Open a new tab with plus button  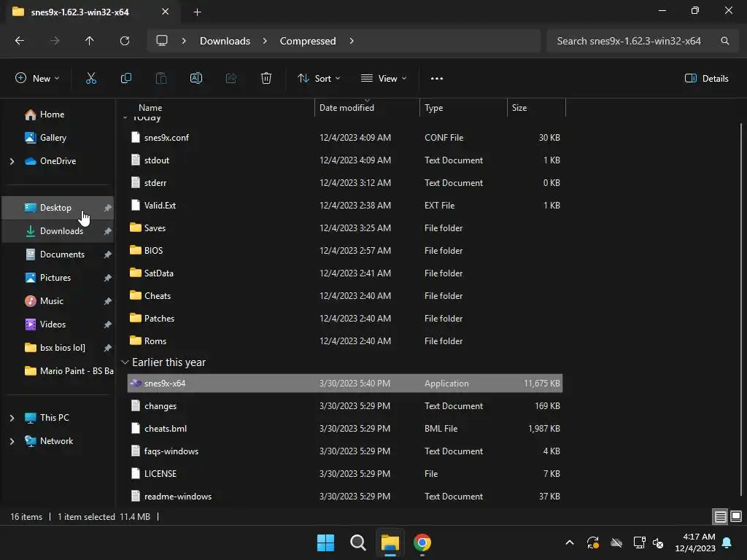coord(197,12)
